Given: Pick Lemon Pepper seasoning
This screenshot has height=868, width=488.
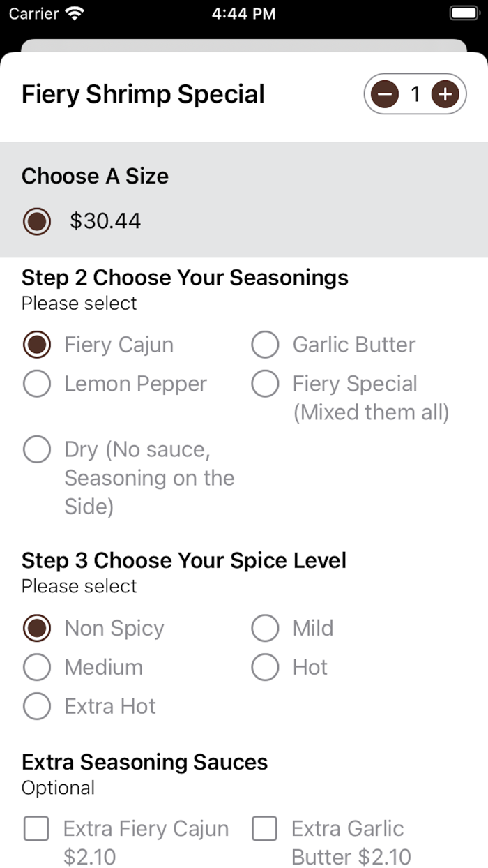Looking at the screenshot, I should coord(37,384).
